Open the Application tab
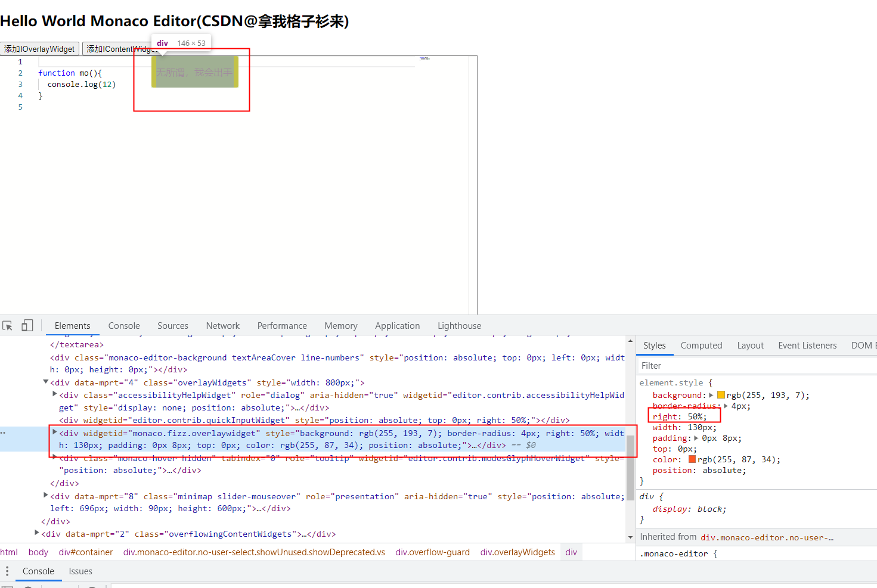Viewport: 877px width, 588px height. [398, 326]
